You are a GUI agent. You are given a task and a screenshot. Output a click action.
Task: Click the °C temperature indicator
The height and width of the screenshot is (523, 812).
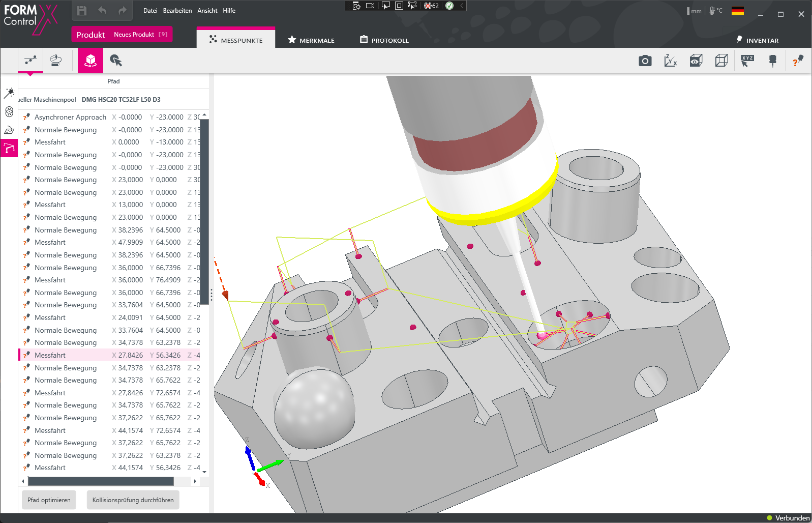[x=716, y=11]
